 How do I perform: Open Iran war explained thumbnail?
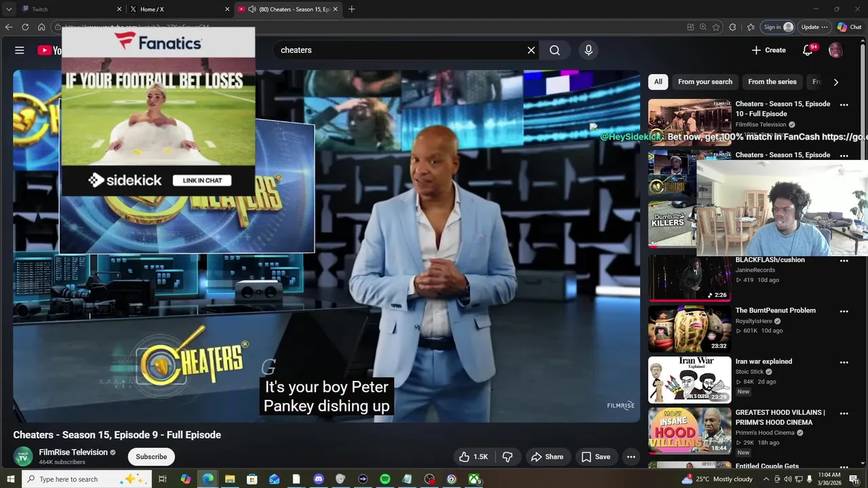click(690, 380)
